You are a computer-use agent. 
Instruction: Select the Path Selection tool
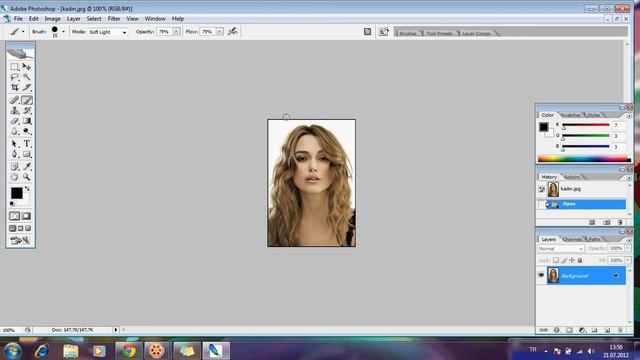tap(15, 144)
